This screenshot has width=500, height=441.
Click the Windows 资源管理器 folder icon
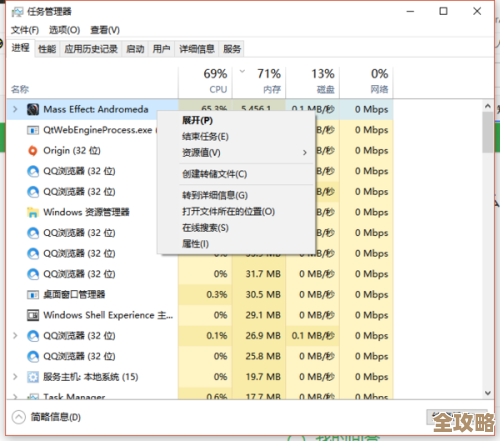(33, 212)
